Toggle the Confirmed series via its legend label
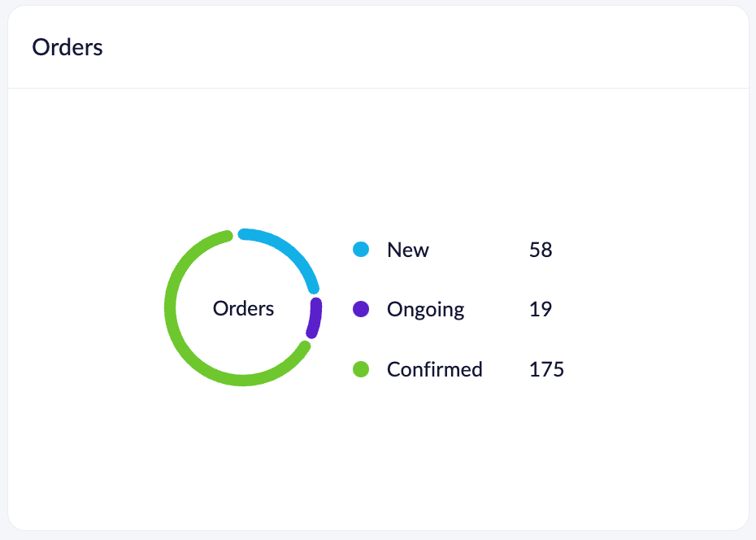 [434, 369]
